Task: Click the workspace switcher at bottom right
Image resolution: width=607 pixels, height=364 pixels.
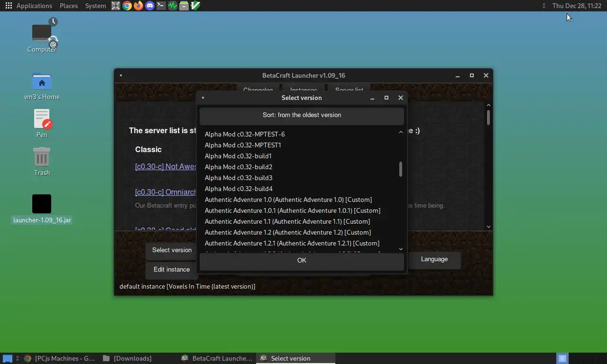Action: [562, 358]
